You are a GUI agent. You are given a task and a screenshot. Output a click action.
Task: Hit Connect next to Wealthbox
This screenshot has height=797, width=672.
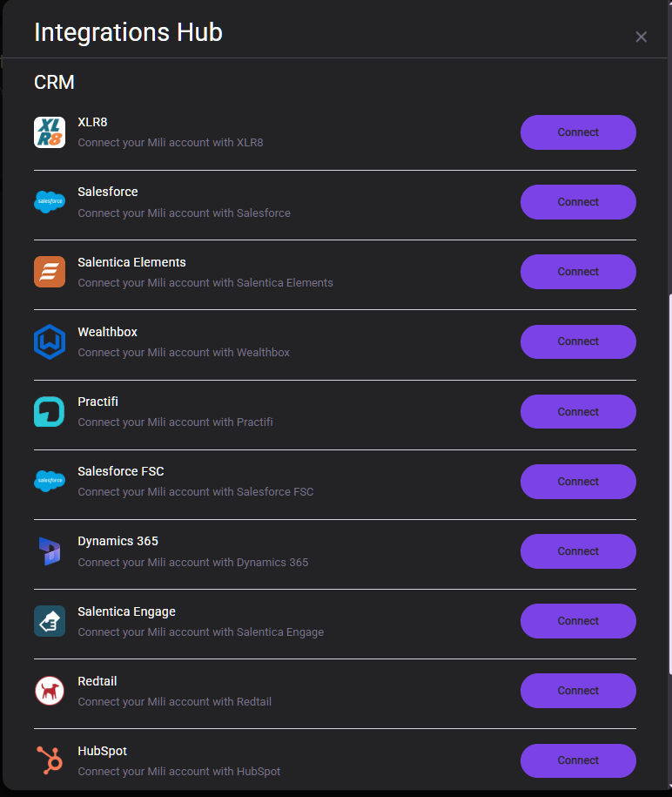coord(578,341)
